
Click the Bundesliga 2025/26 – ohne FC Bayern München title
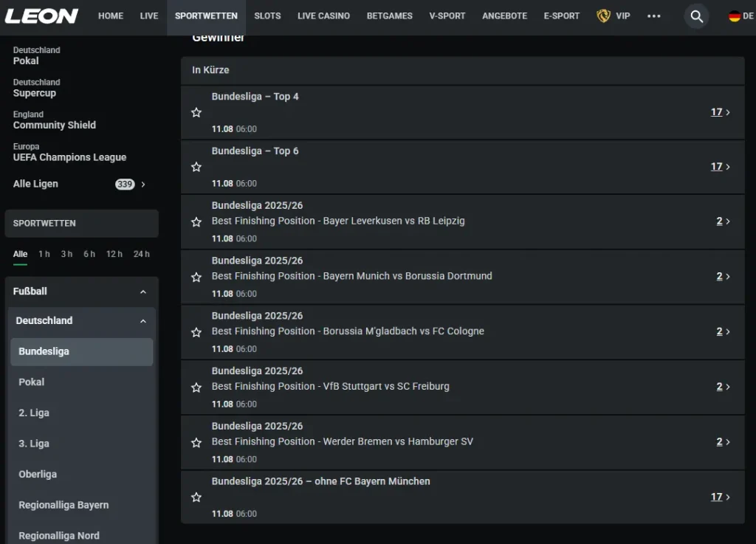[320, 481]
